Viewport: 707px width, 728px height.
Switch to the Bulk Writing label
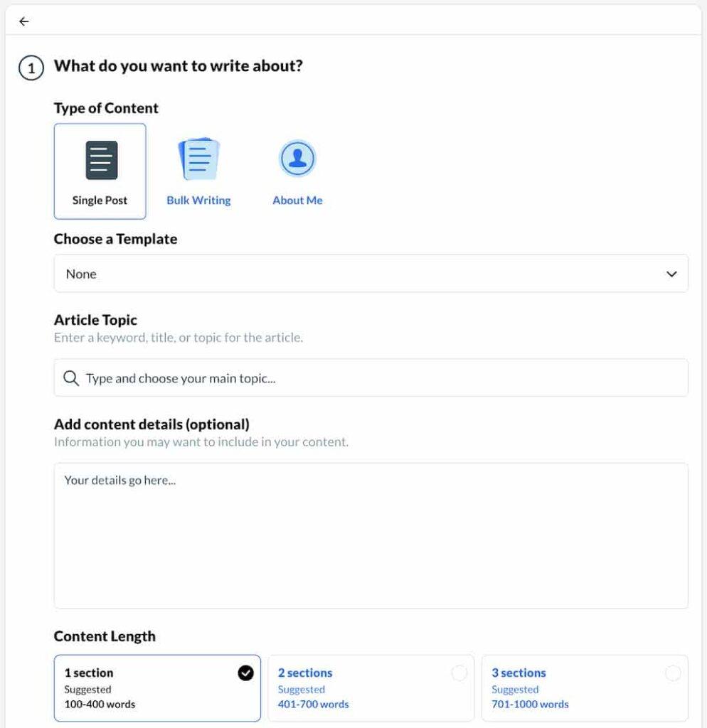[198, 200]
